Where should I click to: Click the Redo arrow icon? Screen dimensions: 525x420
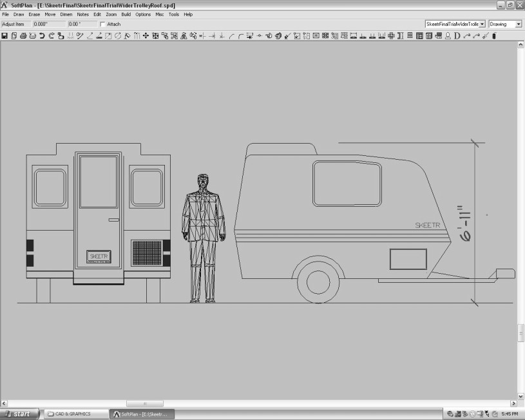(52, 36)
